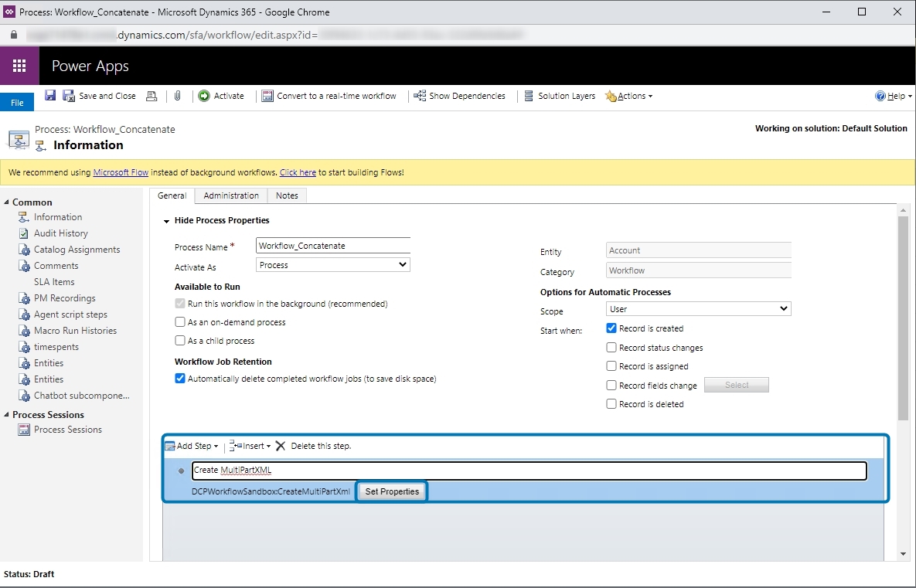Click the Select fields button
Screen dimensions: 916x588
737,385
